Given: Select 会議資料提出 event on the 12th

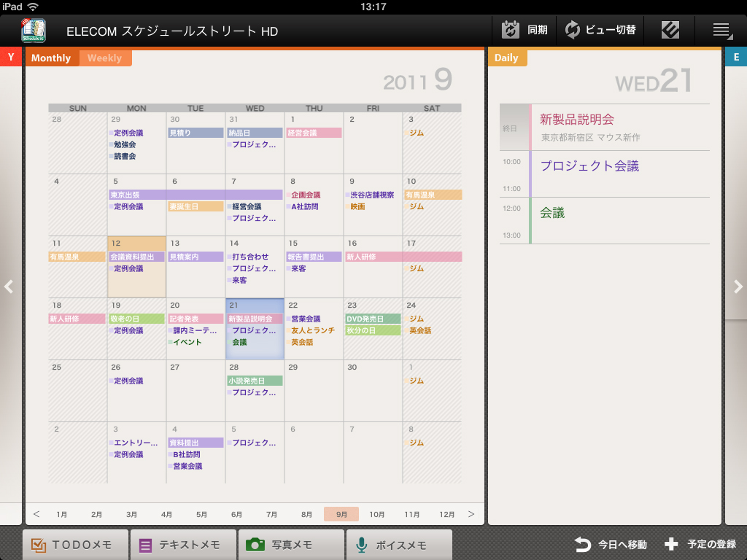Looking at the screenshot, I should 136,257.
